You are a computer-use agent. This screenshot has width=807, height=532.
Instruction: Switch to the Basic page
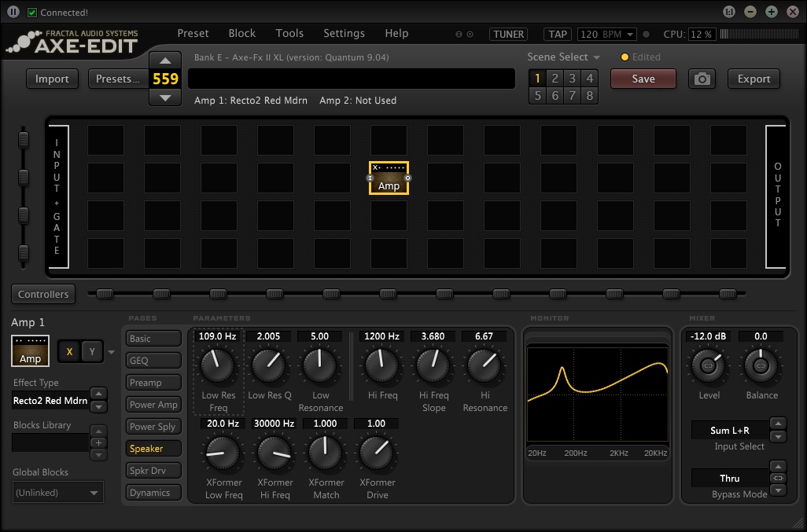[x=153, y=339]
